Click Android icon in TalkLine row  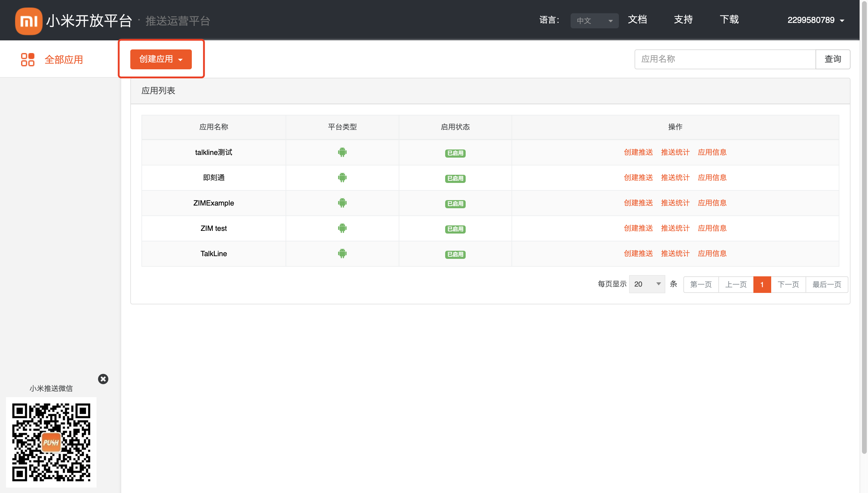point(342,254)
